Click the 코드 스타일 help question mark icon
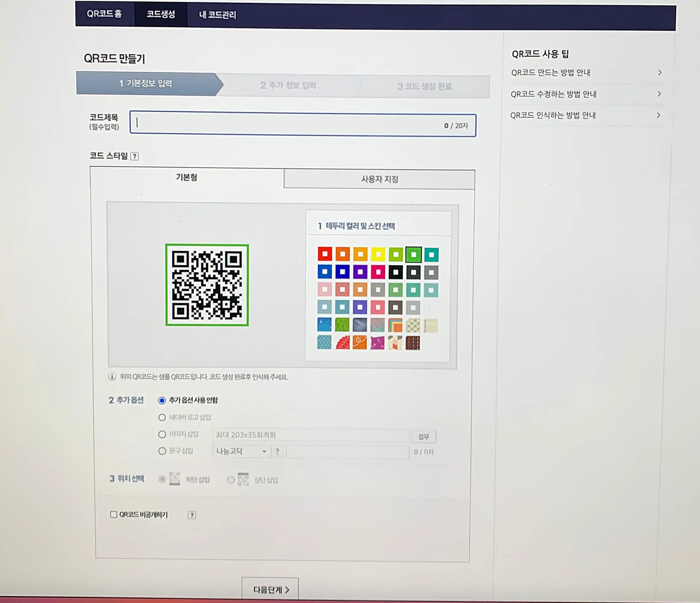Image resolution: width=700 pixels, height=603 pixels. click(x=135, y=156)
